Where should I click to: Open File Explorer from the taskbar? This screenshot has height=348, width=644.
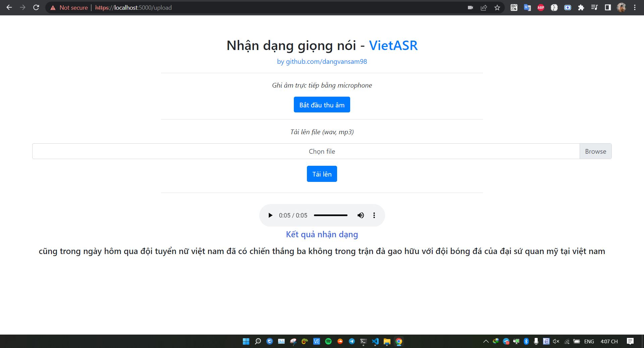387,341
